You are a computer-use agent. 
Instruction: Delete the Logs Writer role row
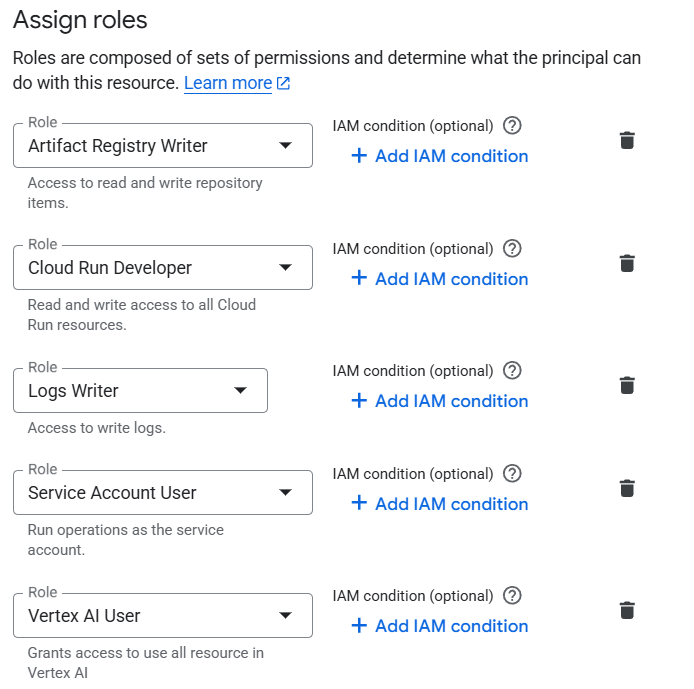point(627,386)
